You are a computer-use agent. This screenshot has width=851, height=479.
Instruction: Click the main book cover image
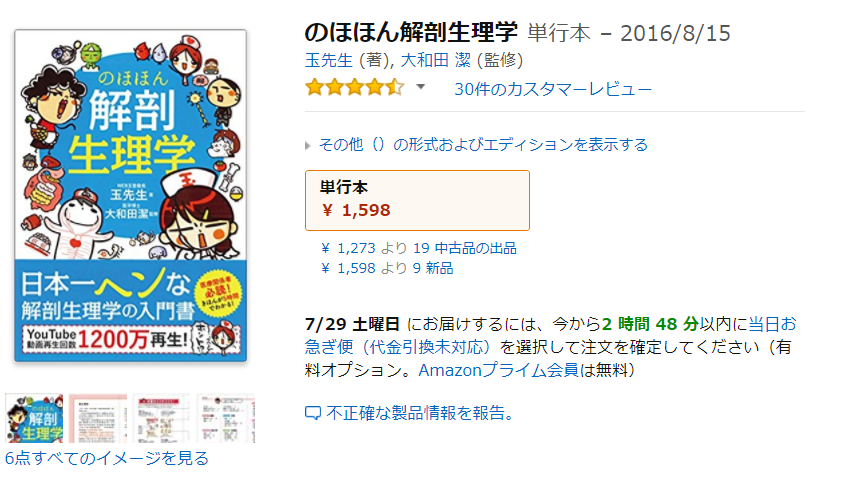click(130, 196)
